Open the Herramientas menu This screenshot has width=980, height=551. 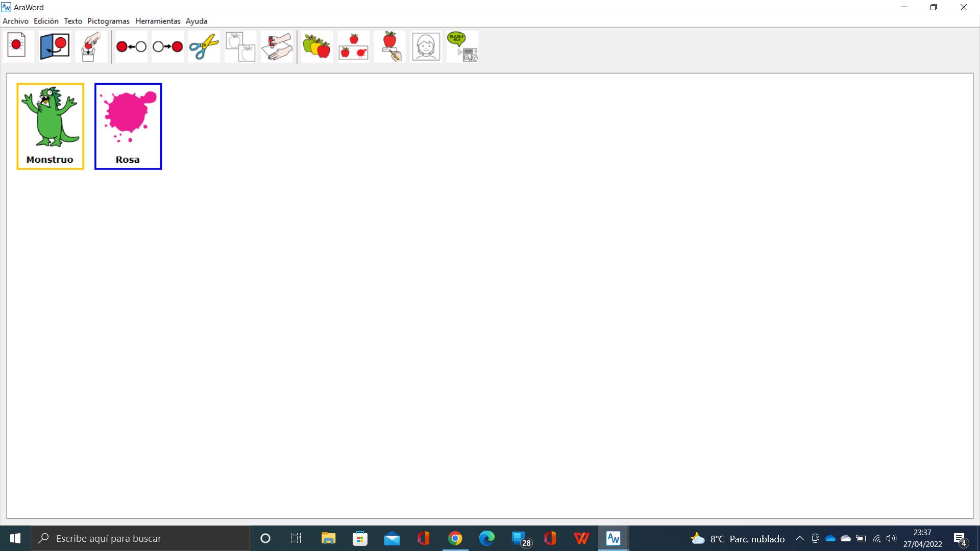tap(158, 21)
